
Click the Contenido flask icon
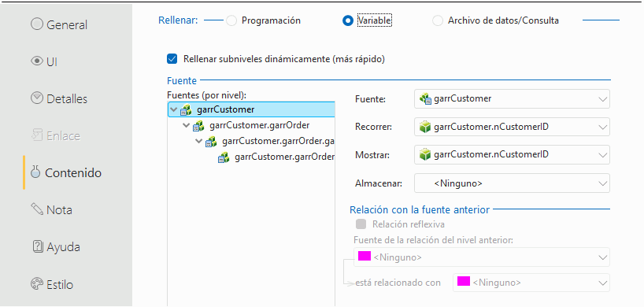(35, 172)
